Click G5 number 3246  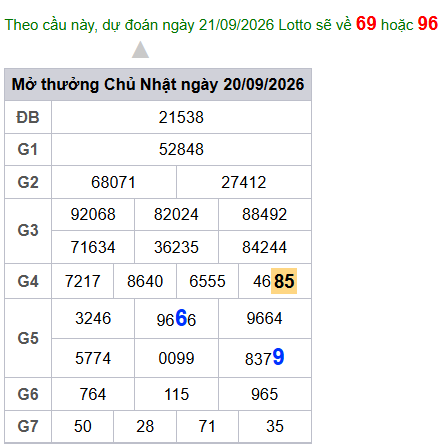tap(93, 318)
